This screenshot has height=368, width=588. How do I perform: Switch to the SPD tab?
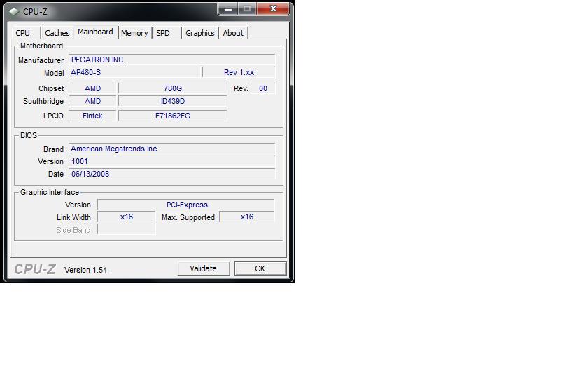(166, 33)
